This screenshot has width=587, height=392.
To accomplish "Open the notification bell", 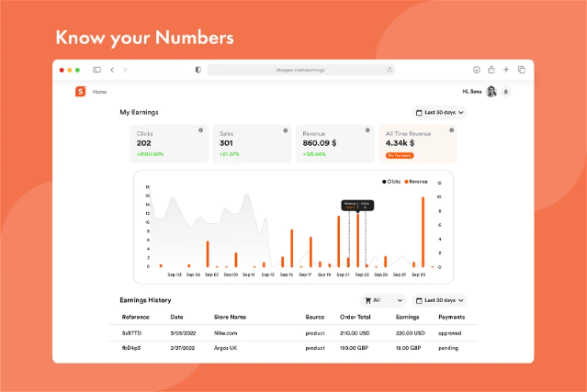I will [x=505, y=92].
